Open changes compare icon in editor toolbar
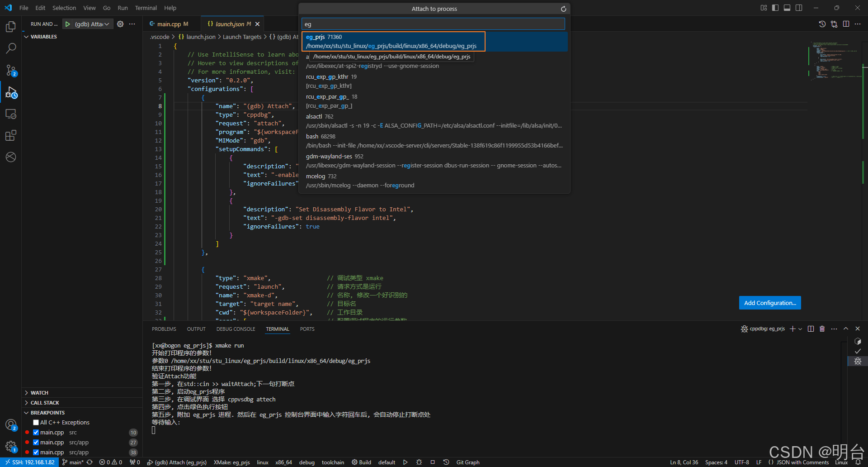Image resolution: width=868 pixels, height=467 pixels. point(834,24)
